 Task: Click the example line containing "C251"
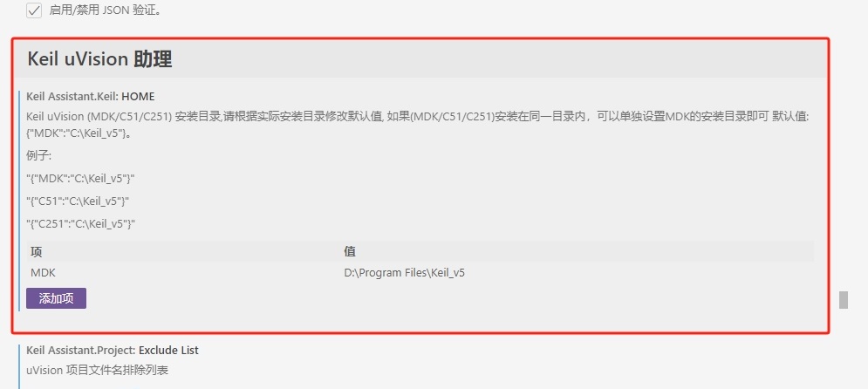81,223
